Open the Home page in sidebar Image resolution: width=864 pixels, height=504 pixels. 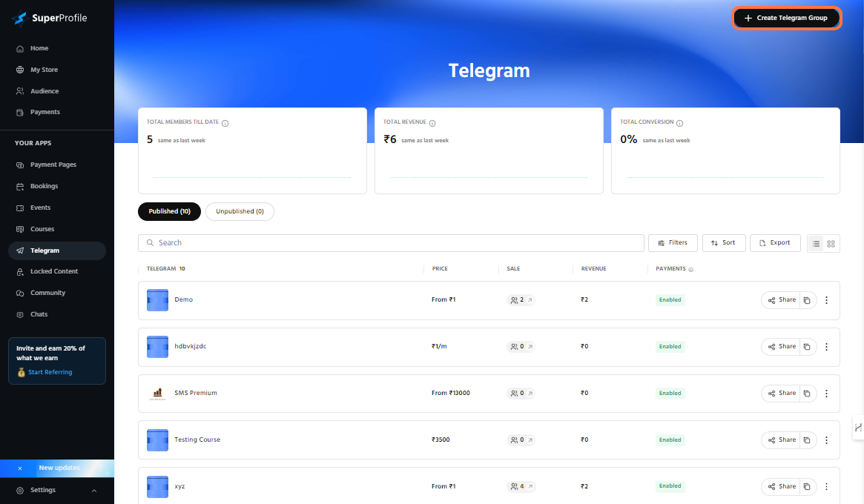tap(39, 48)
